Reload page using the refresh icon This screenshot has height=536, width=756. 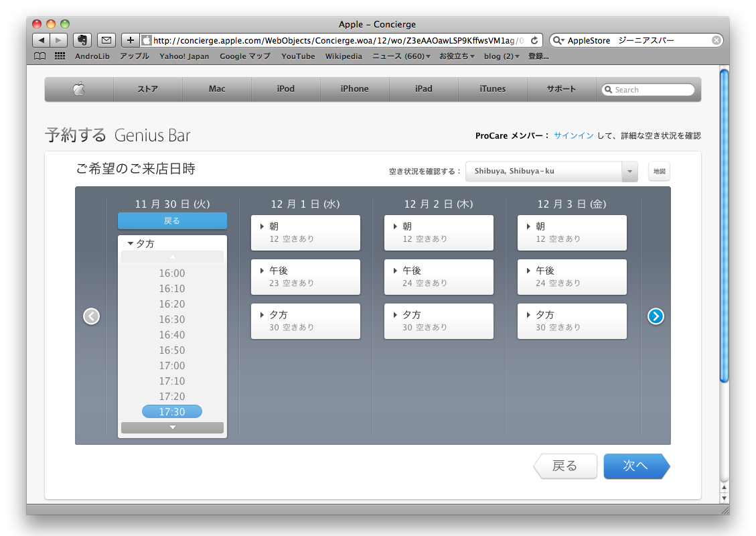[534, 40]
